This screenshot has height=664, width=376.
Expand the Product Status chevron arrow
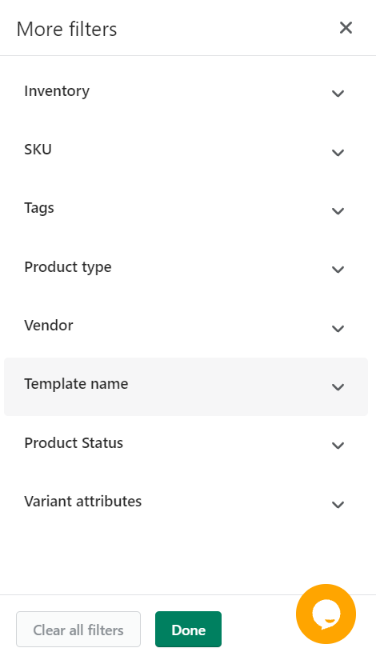click(x=337, y=445)
